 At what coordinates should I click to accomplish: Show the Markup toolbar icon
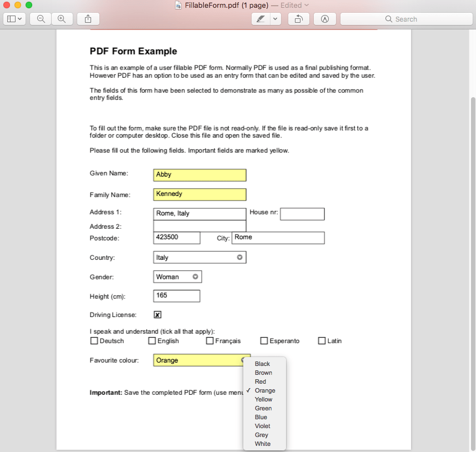(324, 18)
